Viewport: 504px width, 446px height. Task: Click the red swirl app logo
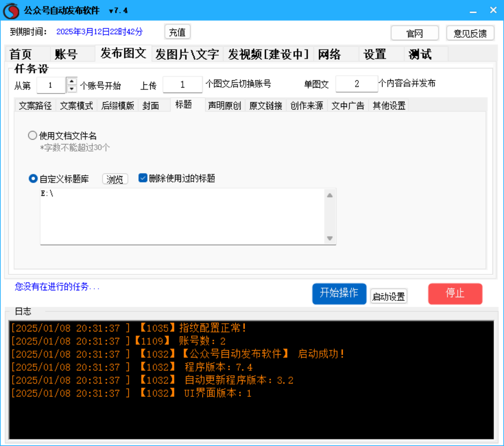[x=11, y=11]
